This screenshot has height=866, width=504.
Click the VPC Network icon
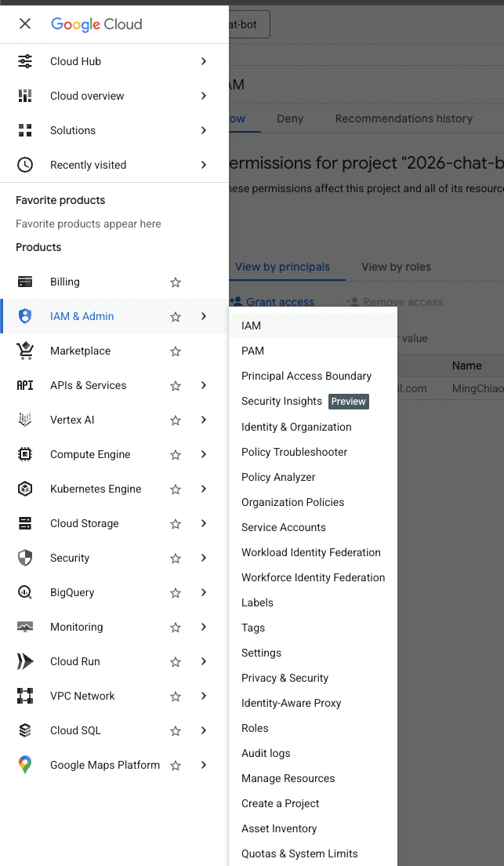25,696
